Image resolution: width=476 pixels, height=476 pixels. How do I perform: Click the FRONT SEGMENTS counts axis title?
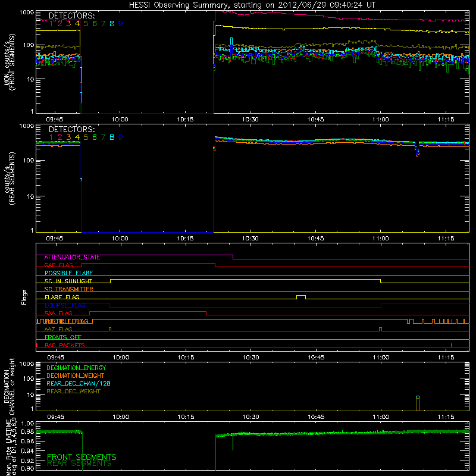point(10,62)
